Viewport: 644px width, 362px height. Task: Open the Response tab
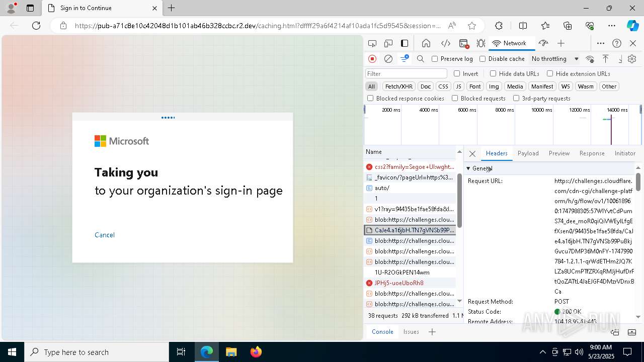(592, 153)
